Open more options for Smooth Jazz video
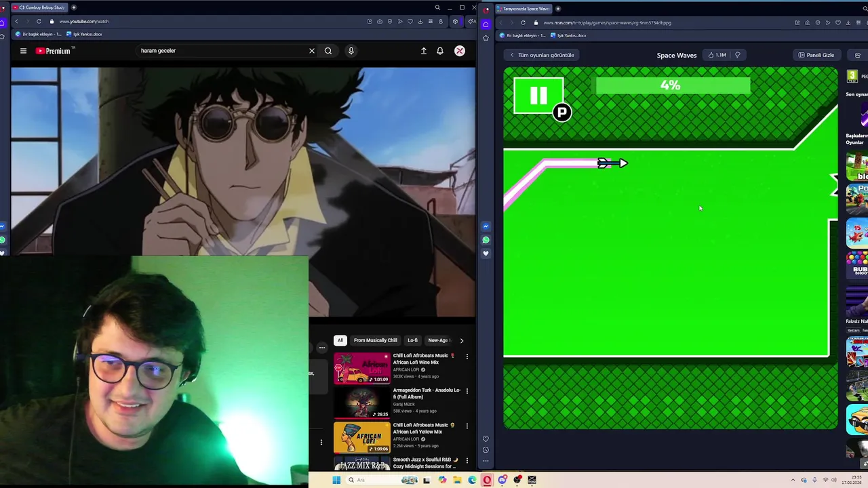 coord(467,460)
